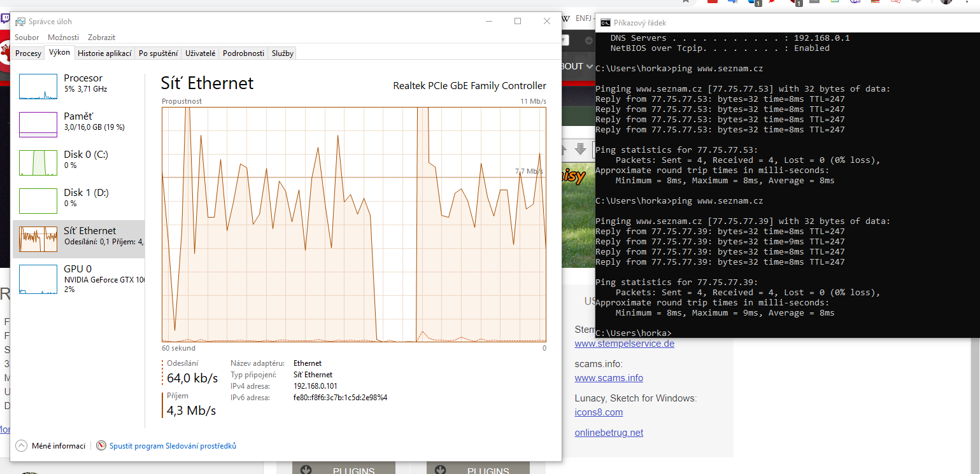Select Síť Ethernet in the sidebar

79,239
